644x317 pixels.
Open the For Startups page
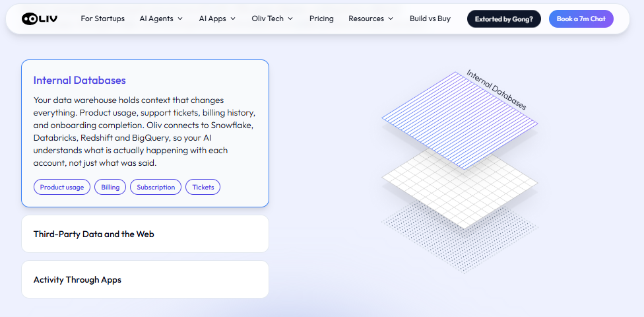[x=103, y=18]
